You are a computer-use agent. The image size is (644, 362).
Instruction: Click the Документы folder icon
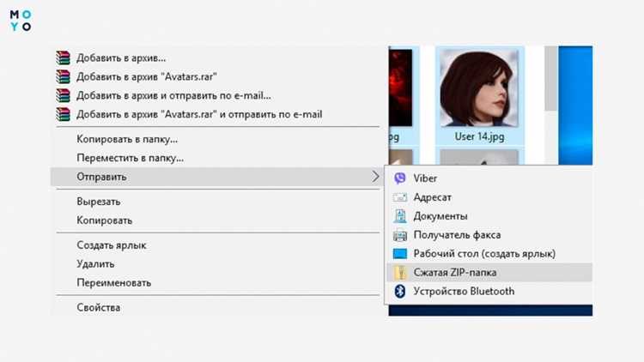[399, 216]
